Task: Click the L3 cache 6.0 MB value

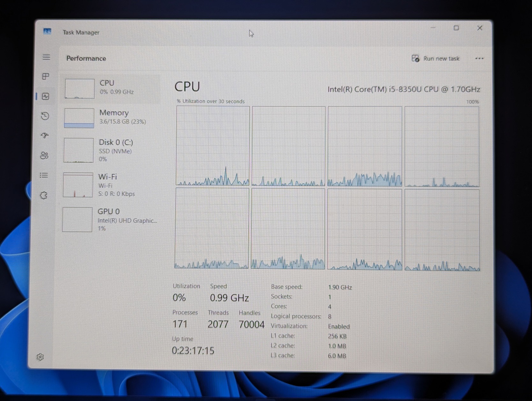Action: 337,356
